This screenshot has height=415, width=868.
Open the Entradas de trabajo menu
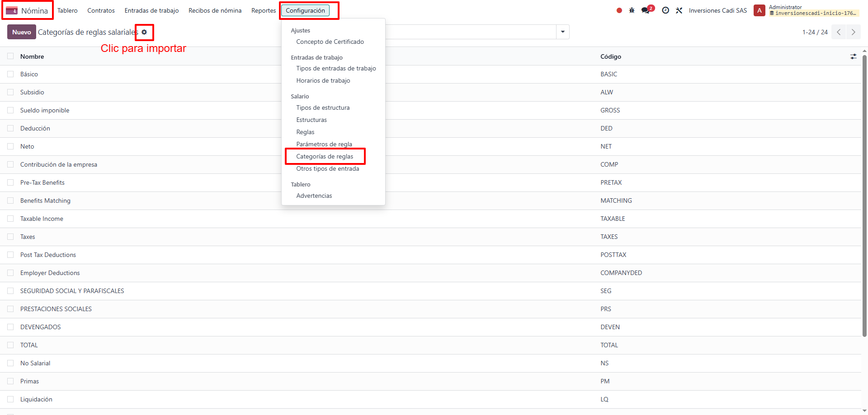pos(151,10)
